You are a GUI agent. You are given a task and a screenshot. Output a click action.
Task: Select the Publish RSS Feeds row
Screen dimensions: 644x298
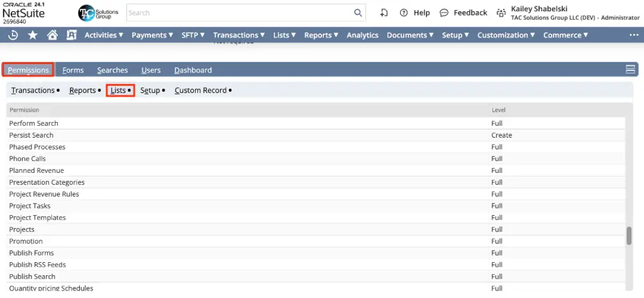pyautogui.click(x=316, y=264)
